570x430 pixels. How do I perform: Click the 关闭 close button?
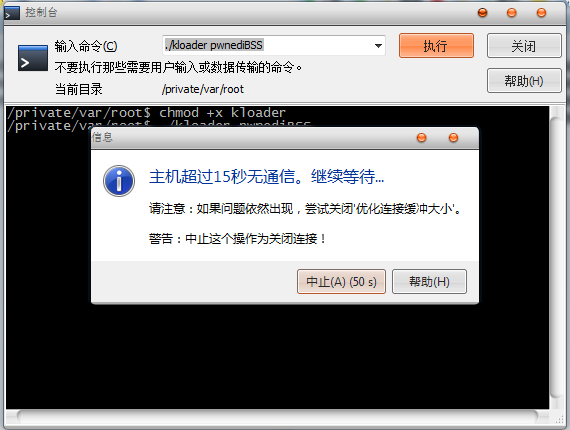(x=524, y=46)
